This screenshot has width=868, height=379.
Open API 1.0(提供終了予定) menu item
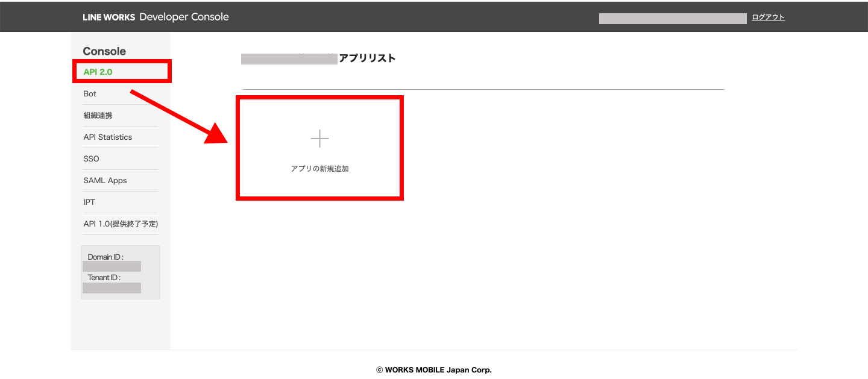coord(121,224)
